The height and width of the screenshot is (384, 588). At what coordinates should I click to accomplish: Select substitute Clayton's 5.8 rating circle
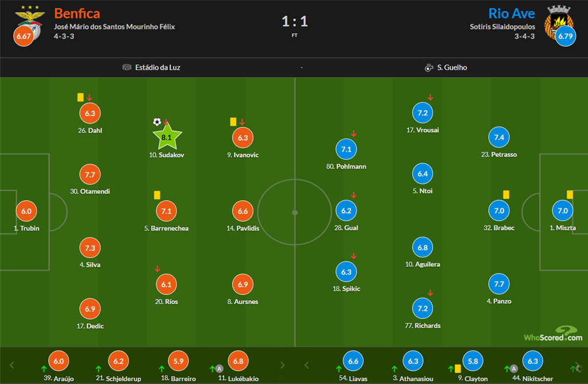[x=472, y=361]
